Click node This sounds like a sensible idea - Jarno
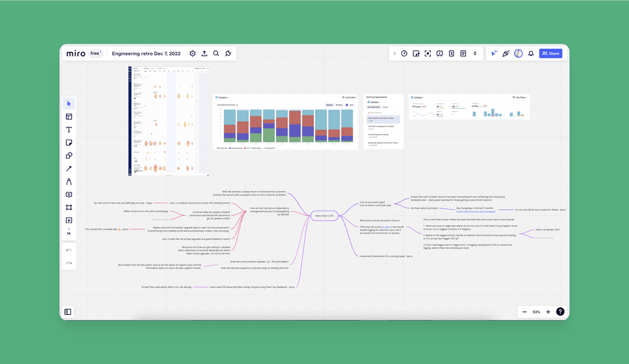The width and height of the screenshot is (629, 364). click(x=106, y=229)
